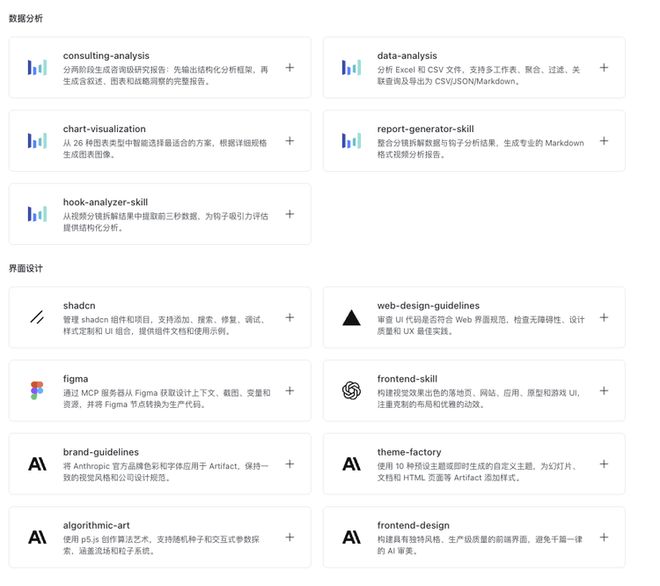Viewport: 660px width, 586px height.
Task: Add theme-factory skill via plus button
Action: pyautogui.click(x=604, y=464)
